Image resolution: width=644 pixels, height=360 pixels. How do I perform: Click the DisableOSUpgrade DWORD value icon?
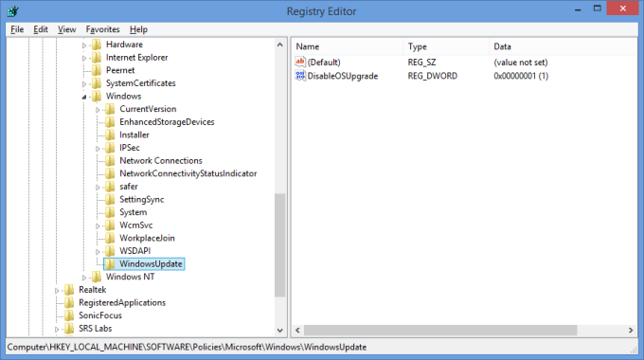click(300, 76)
